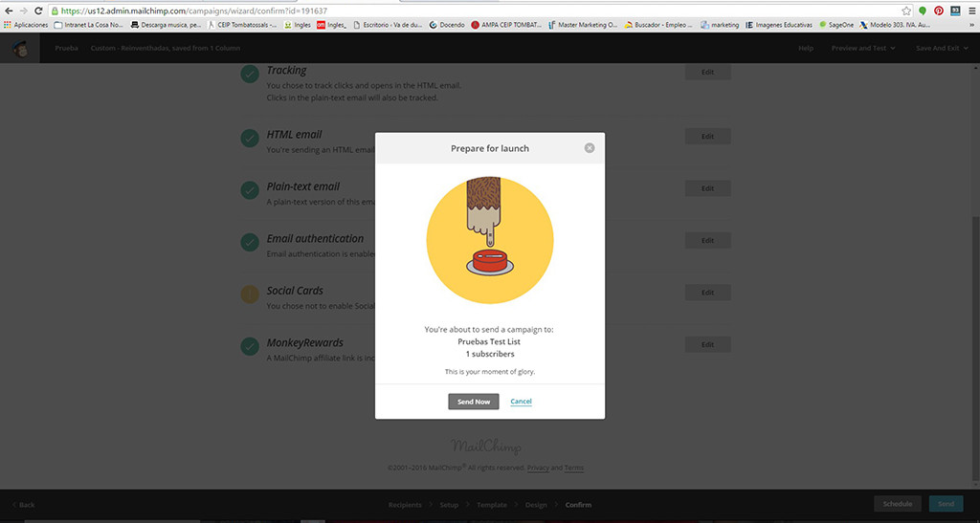Click the Social Cards warning icon
980x523 pixels.
click(250, 294)
